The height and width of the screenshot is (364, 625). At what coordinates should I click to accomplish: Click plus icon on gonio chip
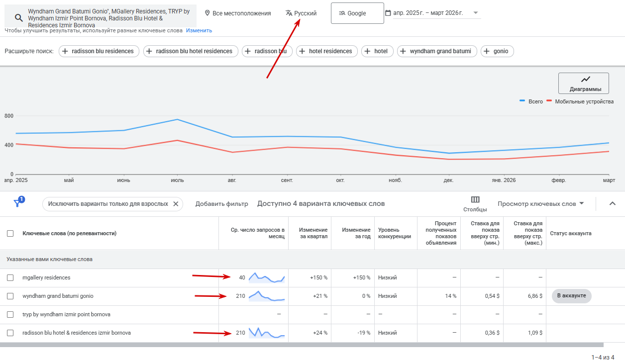(487, 51)
